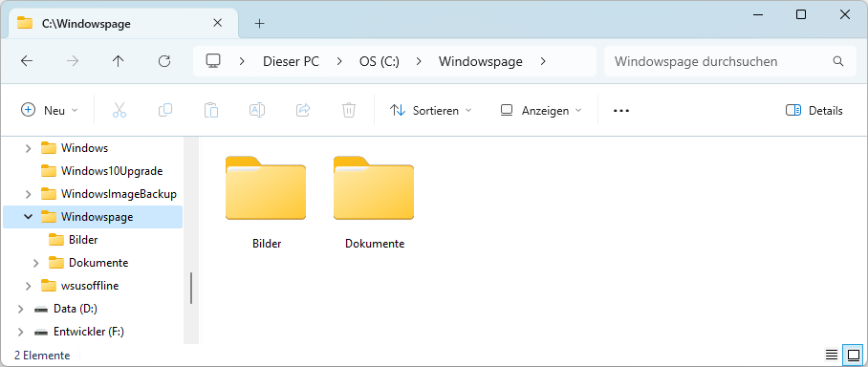
Task: Open the Anzeigen dropdown
Action: click(541, 111)
